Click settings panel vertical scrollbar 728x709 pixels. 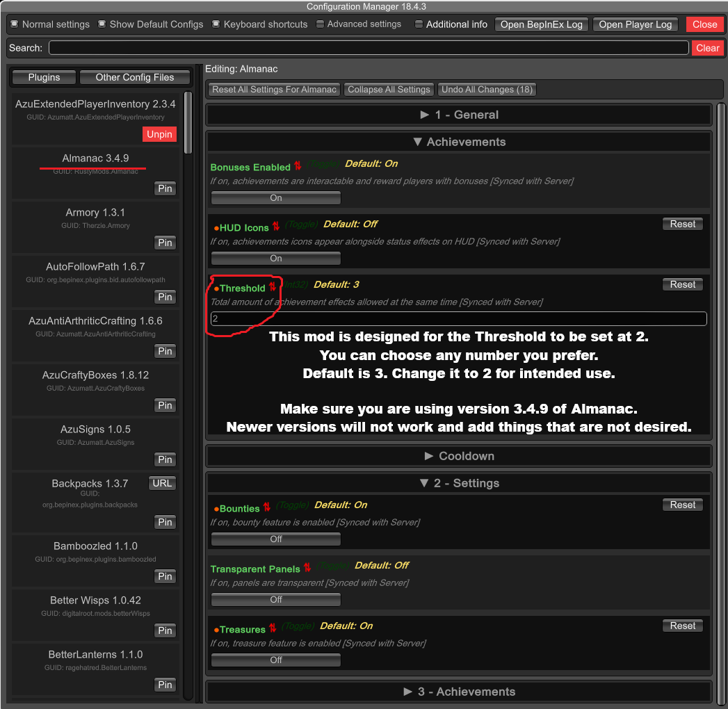(x=720, y=404)
